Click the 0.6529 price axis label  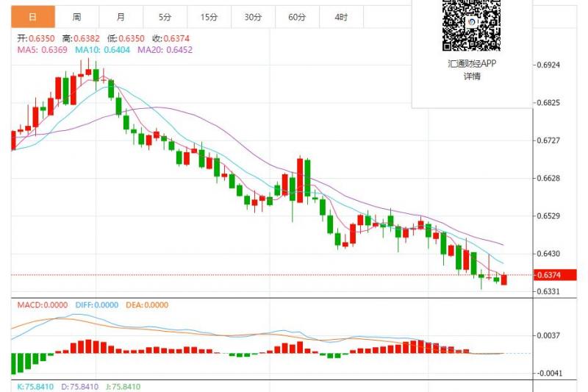coord(548,216)
